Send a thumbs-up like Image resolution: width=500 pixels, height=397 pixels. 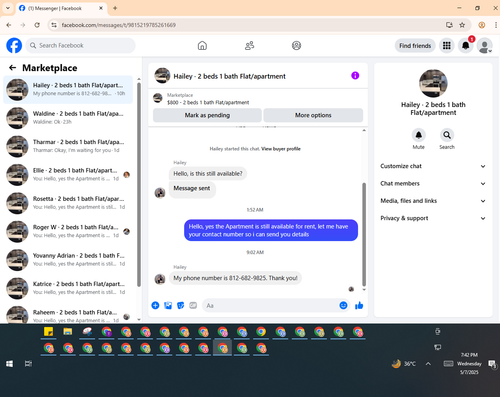click(359, 305)
